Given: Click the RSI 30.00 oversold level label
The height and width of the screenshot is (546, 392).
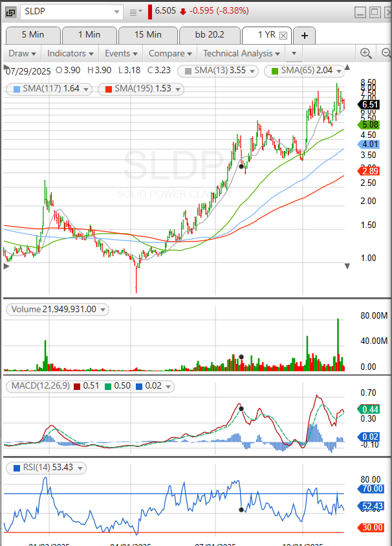Looking at the screenshot, I should (371, 528).
